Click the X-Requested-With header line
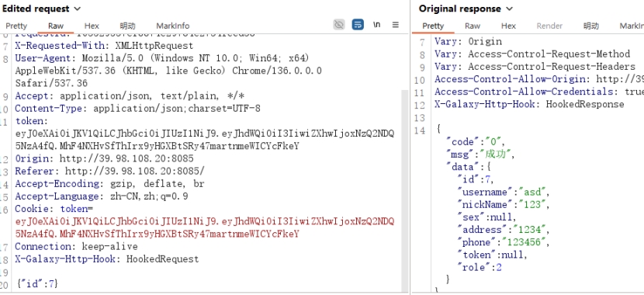Image resolution: width=644 pixels, height=295 pixels. pyautogui.click(x=104, y=46)
